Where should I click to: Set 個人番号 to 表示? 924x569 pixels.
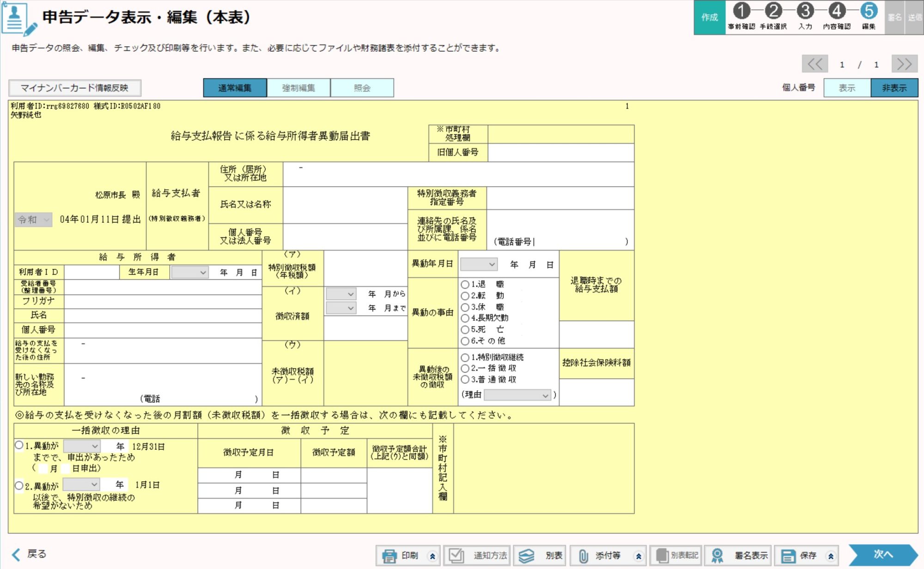click(847, 88)
